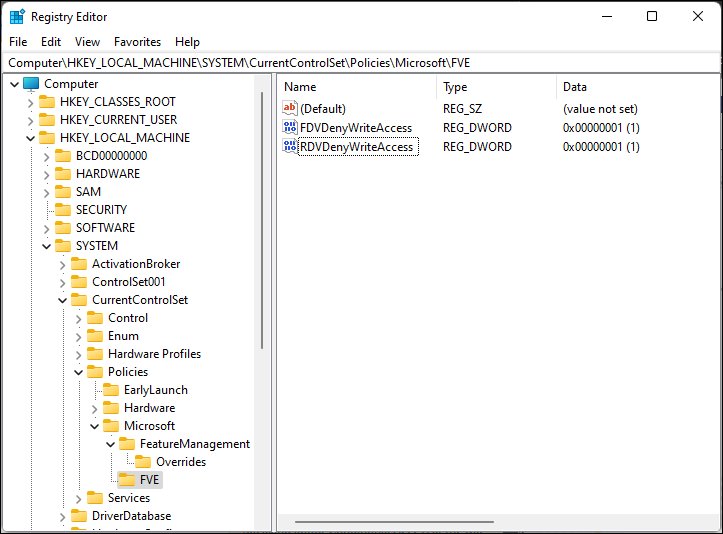The width and height of the screenshot is (723, 534).
Task: Open the File menu
Action: [x=18, y=42]
